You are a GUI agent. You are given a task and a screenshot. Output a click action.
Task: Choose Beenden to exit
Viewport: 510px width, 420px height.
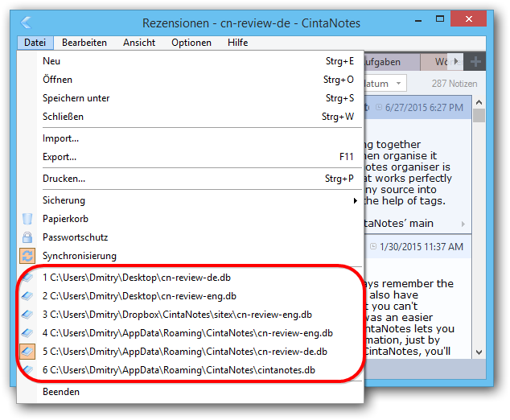pos(199,392)
